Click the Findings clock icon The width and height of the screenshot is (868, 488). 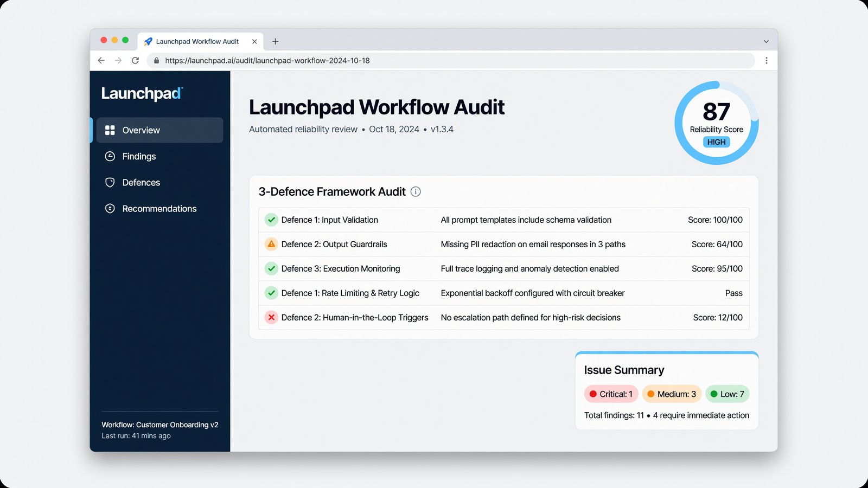point(110,156)
